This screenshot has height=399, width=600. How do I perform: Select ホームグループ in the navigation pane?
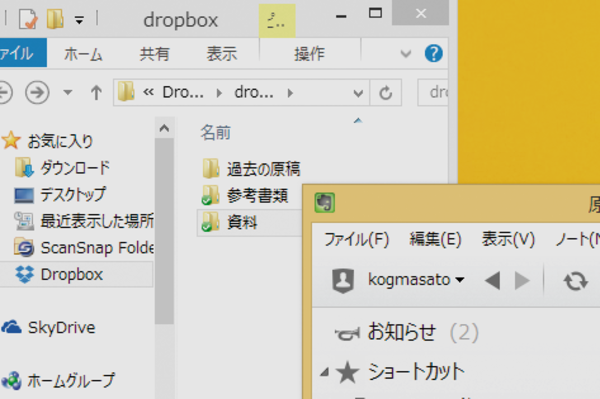point(71,381)
